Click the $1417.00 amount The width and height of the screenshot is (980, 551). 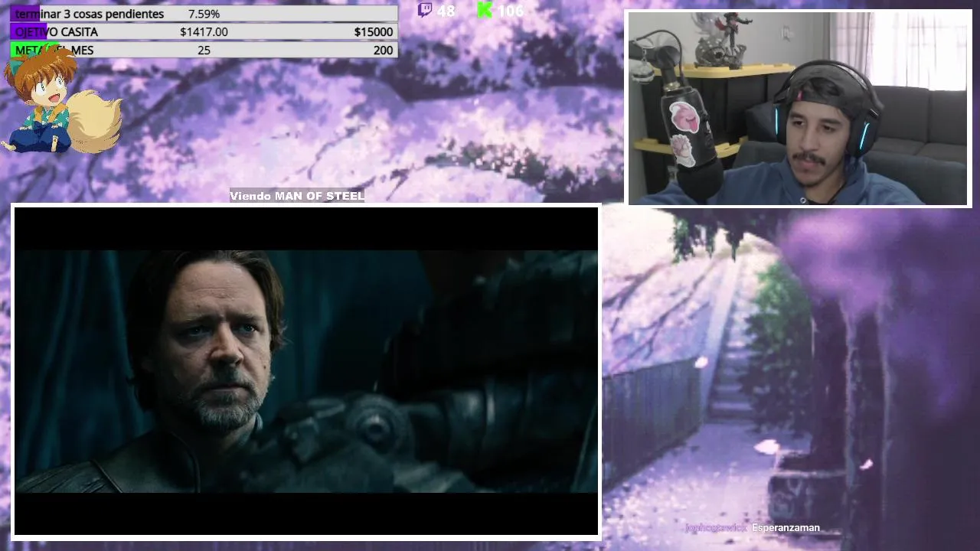204,31
